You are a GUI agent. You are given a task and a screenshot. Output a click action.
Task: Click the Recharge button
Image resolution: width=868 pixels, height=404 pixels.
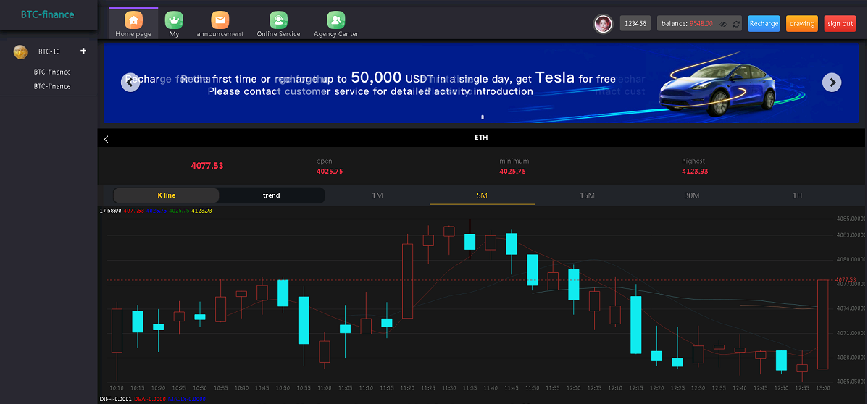(764, 23)
